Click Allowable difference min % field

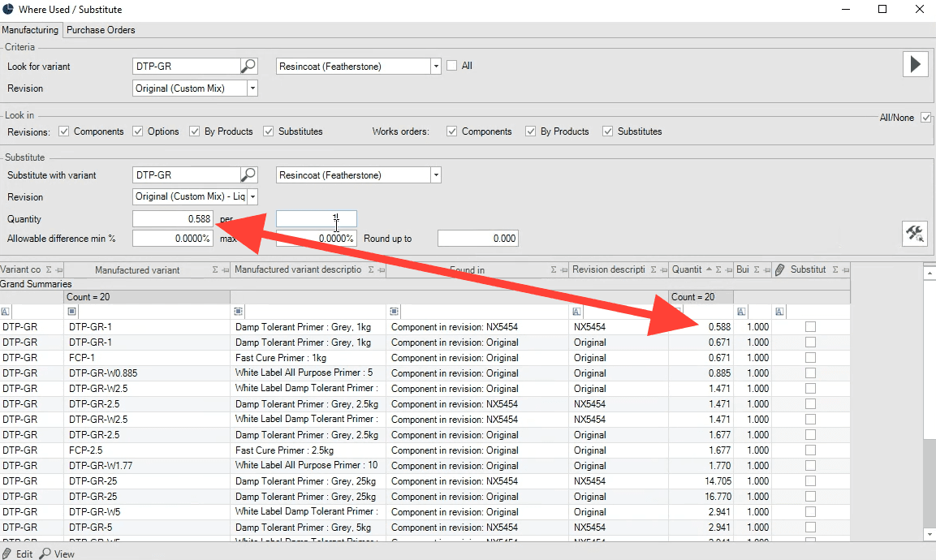173,239
